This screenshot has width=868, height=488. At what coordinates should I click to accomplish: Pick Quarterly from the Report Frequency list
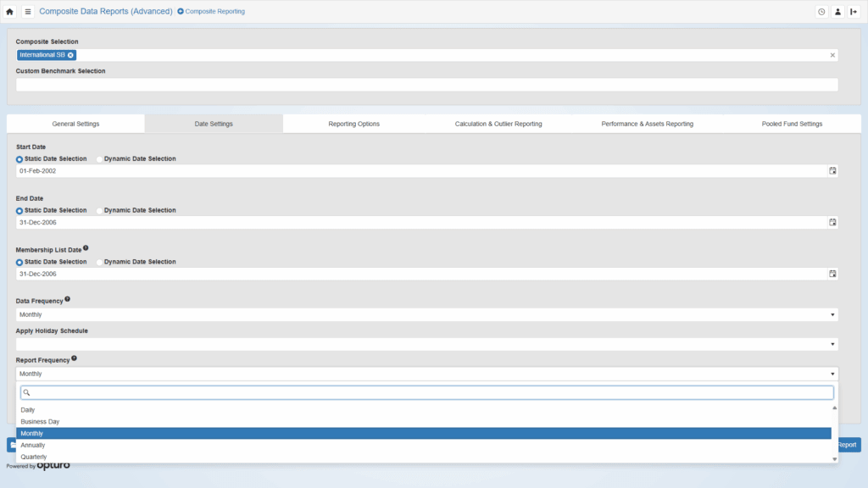(x=34, y=457)
